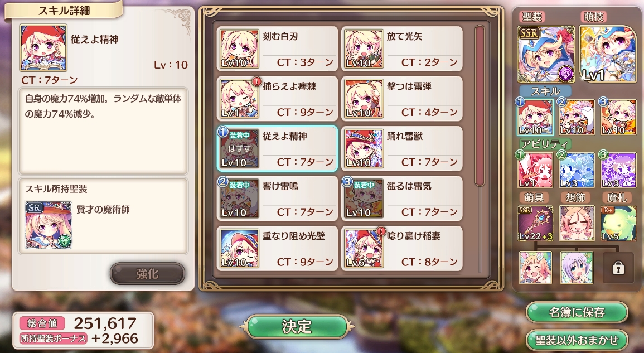The width and height of the screenshot is (644, 353).
Task: Select the 放て光矢 skill card
Action: [401, 49]
